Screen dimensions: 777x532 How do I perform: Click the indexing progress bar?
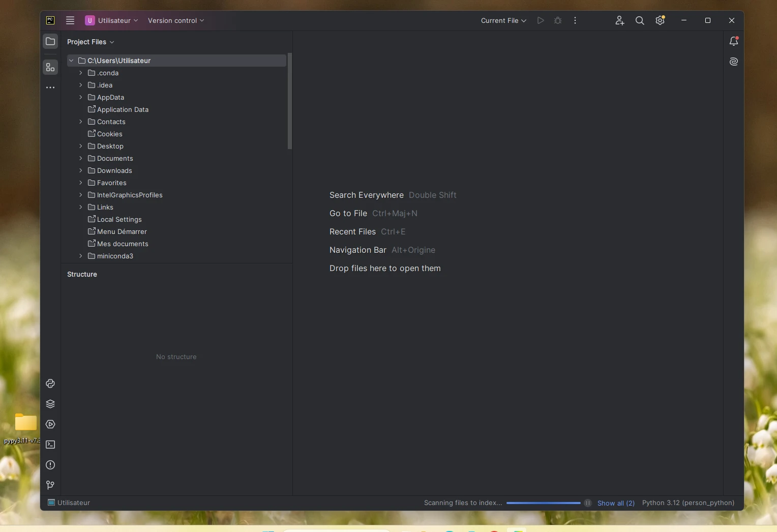[543, 503]
